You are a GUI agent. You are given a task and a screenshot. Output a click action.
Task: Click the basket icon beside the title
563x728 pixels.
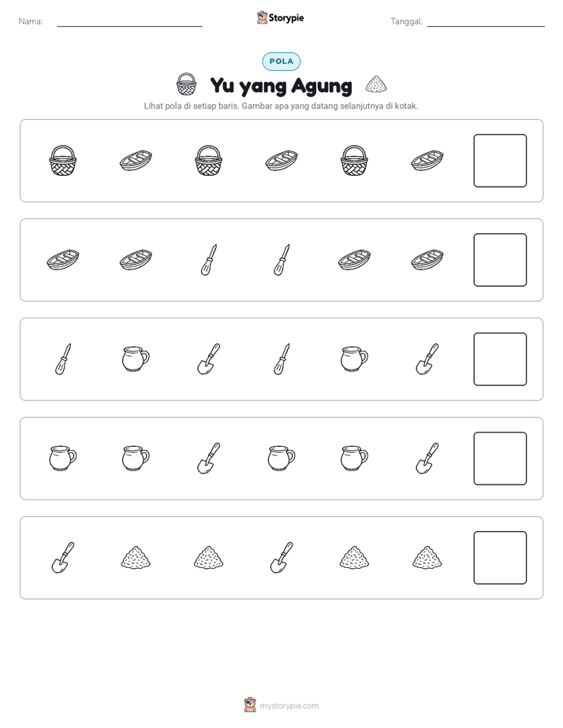(186, 84)
